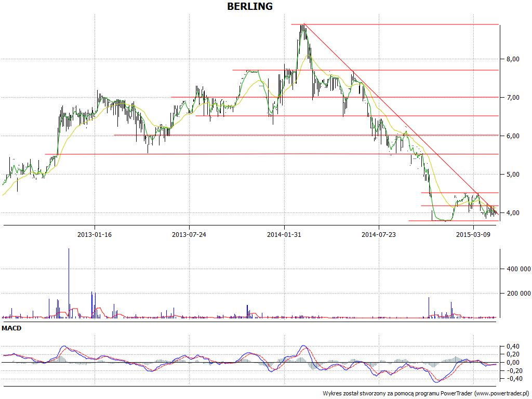Select the 2014-01-31 date label

284,234
